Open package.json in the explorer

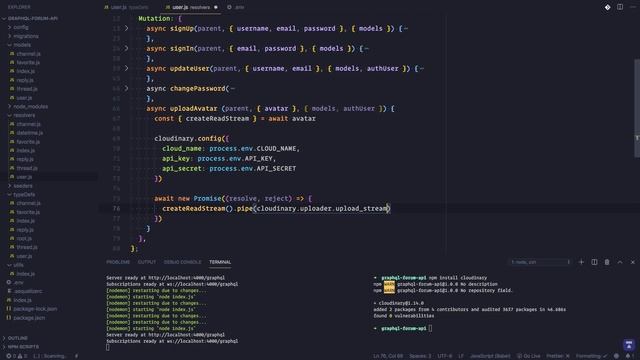point(26,318)
